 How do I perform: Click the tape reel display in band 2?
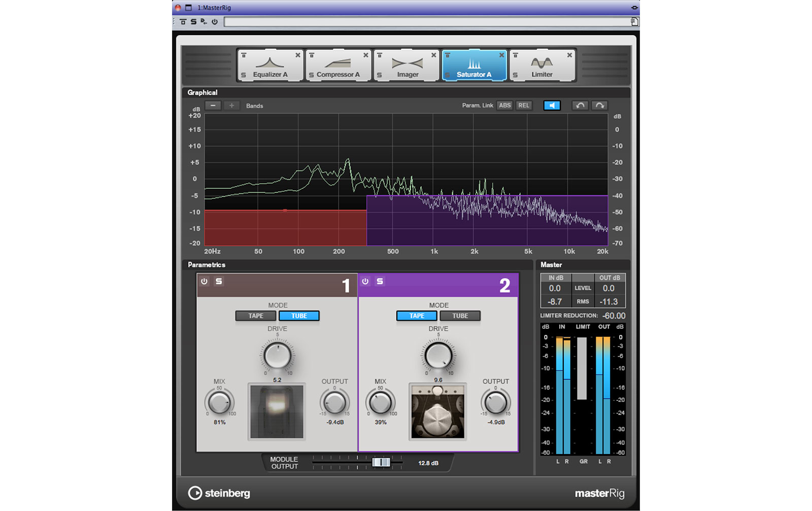(437, 412)
